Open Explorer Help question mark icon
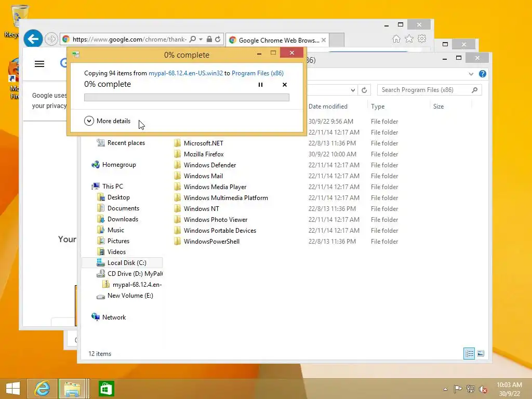 [483, 74]
